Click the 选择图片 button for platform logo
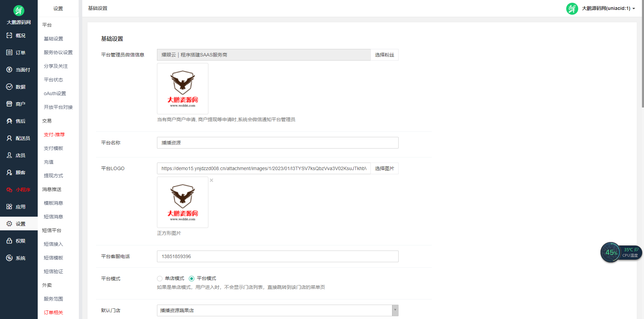Viewport: 644px width, 319px height. (x=384, y=168)
